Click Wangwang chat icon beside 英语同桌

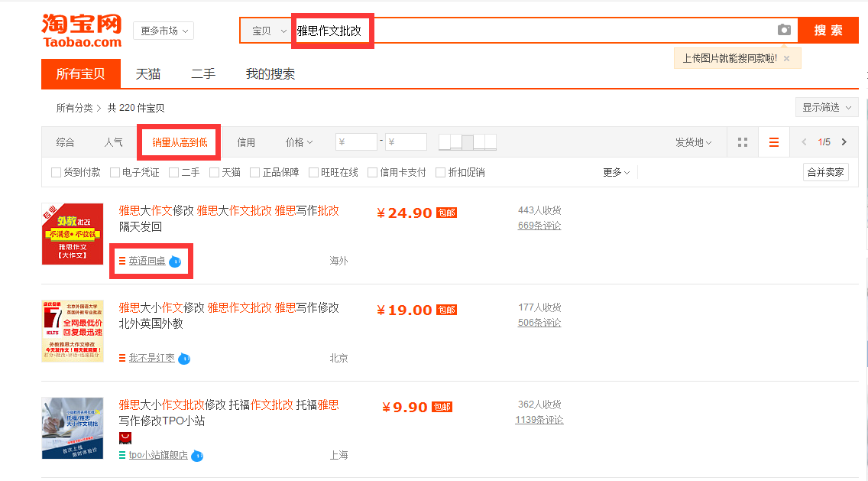[175, 262]
